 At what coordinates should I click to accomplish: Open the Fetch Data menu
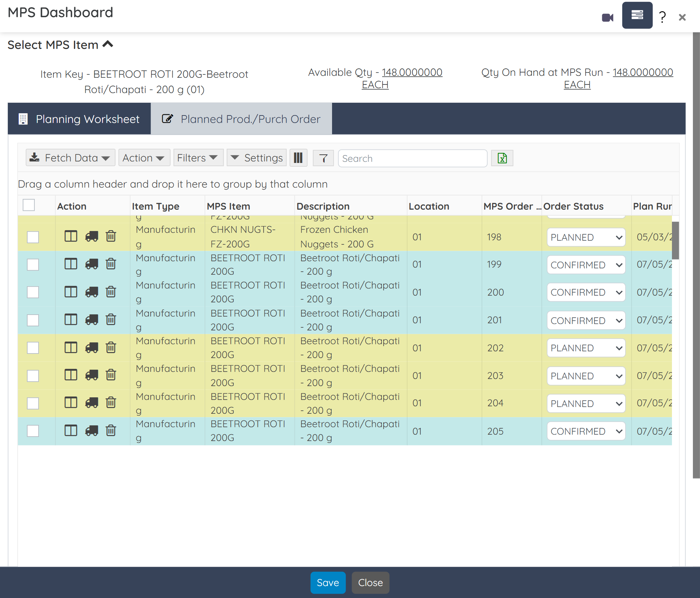tap(70, 158)
